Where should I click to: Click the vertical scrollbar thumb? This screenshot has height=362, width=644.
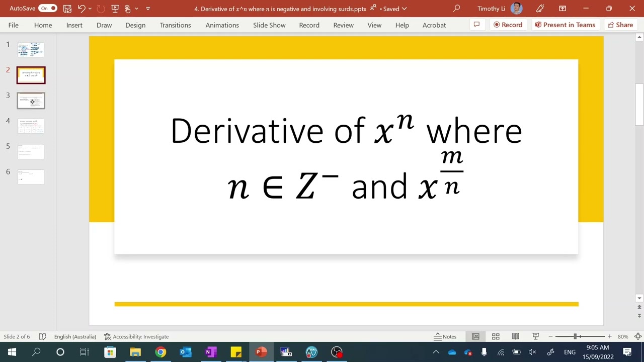tap(639, 105)
